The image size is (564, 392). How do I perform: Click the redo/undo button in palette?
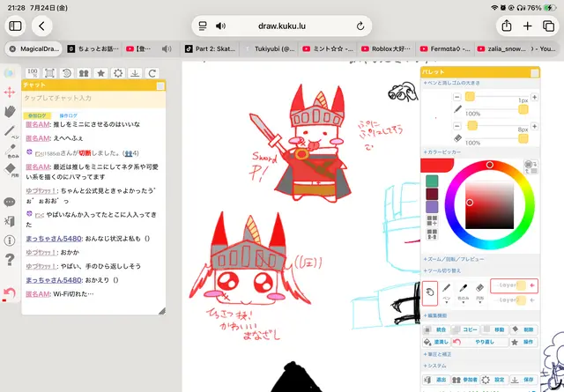click(x=479, y=342)
